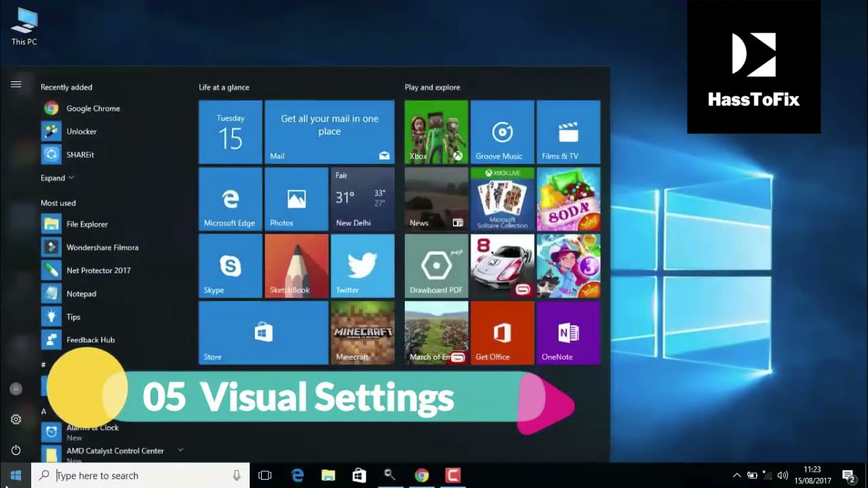Open New Delhi weather tile
Screen dimensions: 868x488
tap(362, 199)
